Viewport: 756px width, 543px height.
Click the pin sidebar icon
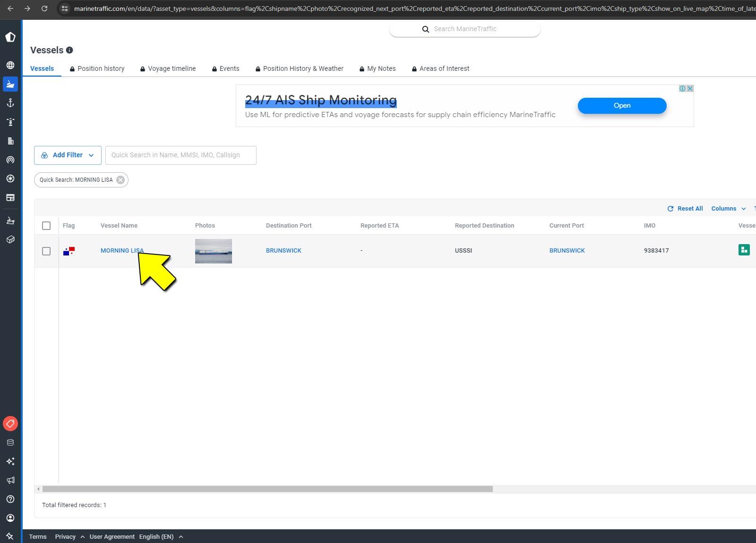[10, 536]
